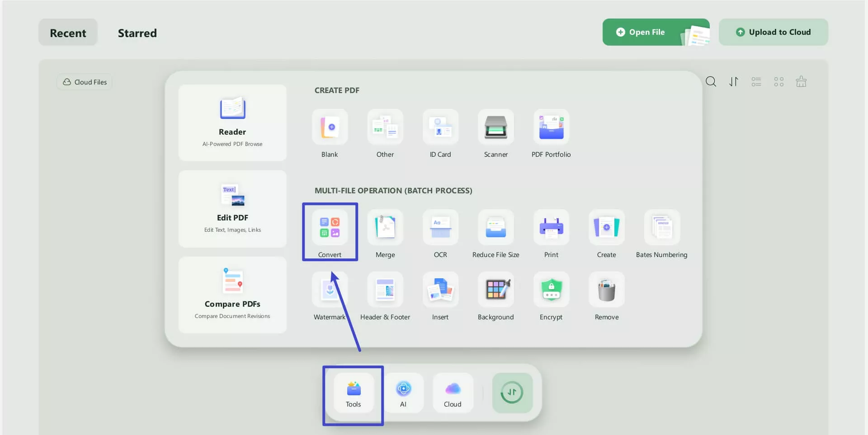This screenshot has width=868, height=435.
Task: Create a PDF with the Scanner tool
Action: pos(495,131)
